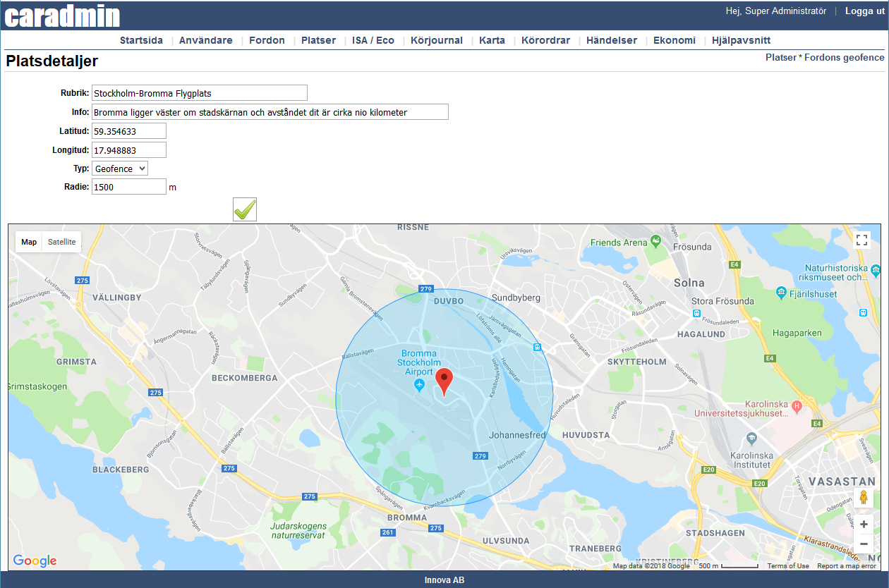Click Report a map error link
This screenshot has width=889, height=588.
click(847, 565)
